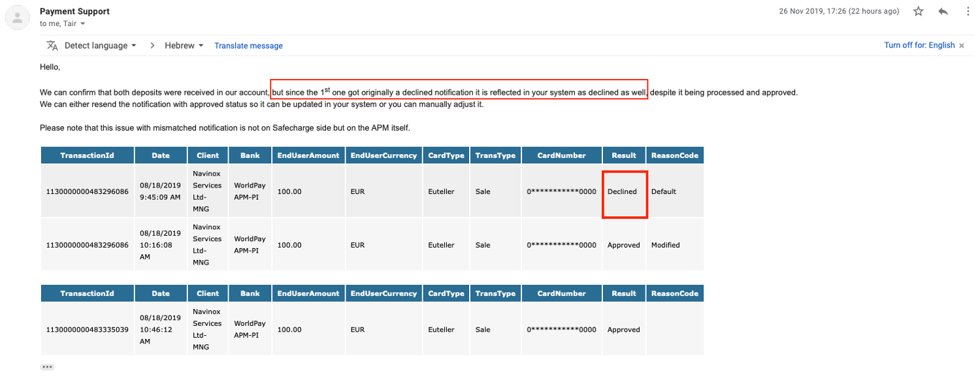Click the Payment Support sender name
Image resolution: width=980 pixels, height=388 pixels.
(x=74, y=12)
